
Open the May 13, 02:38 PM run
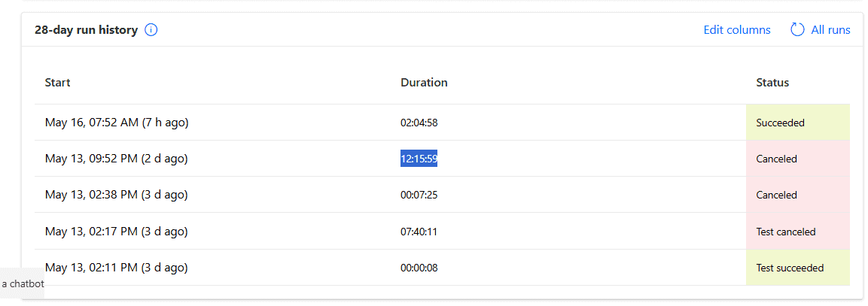pyautogui.click(x=116, y=195)
